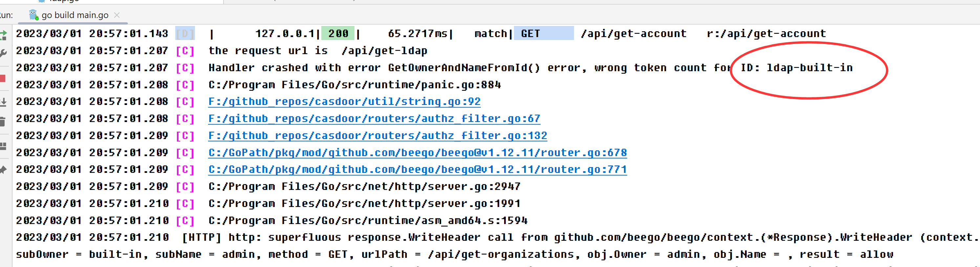
Task: Click the Gopher icon on the run tab
Action: click(x=33, y=15)
